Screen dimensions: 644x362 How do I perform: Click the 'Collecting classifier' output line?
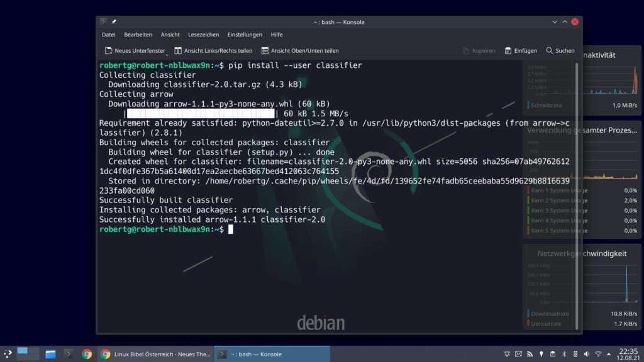coord(147,75)
